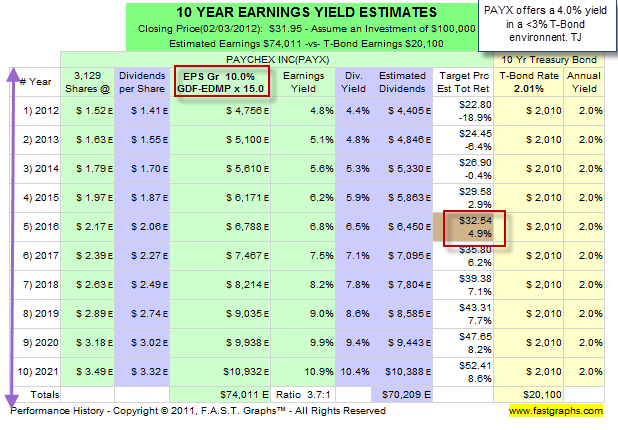Viewport: 618px width, 430px height.
Task: Select the 'Estimated Earnings $74,011' subtitle line
Action: (306, 44)
